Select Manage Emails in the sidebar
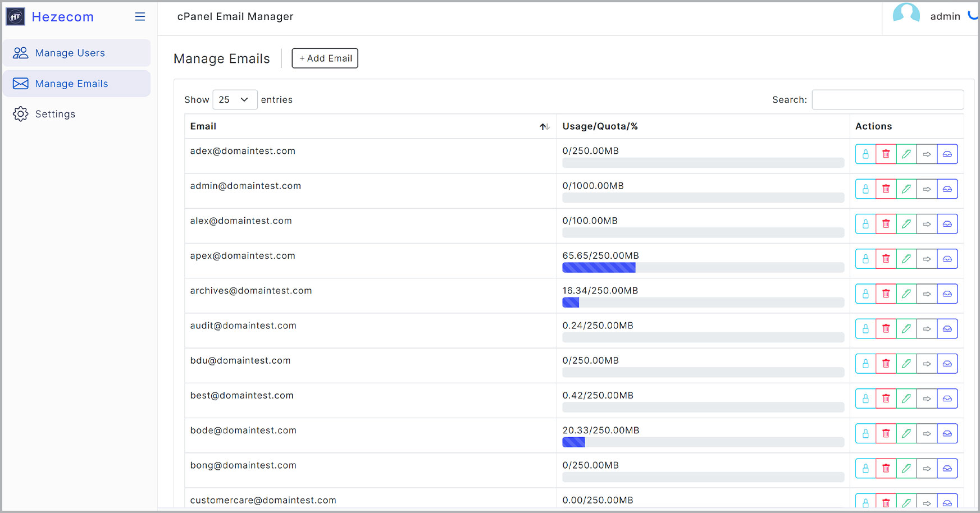Screen dimensions: 980x513 76,84
